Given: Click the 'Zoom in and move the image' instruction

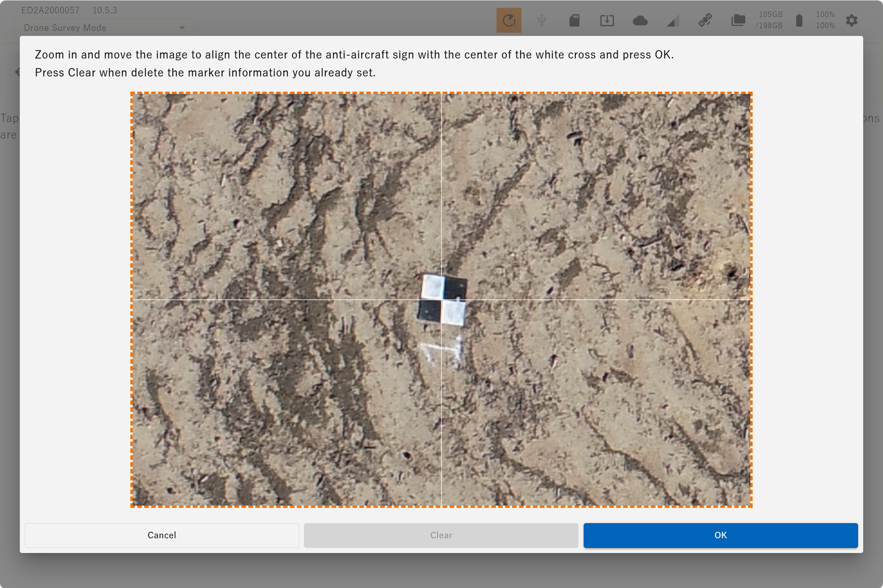Looking at the screenshot, I should [x=354, y=55].
